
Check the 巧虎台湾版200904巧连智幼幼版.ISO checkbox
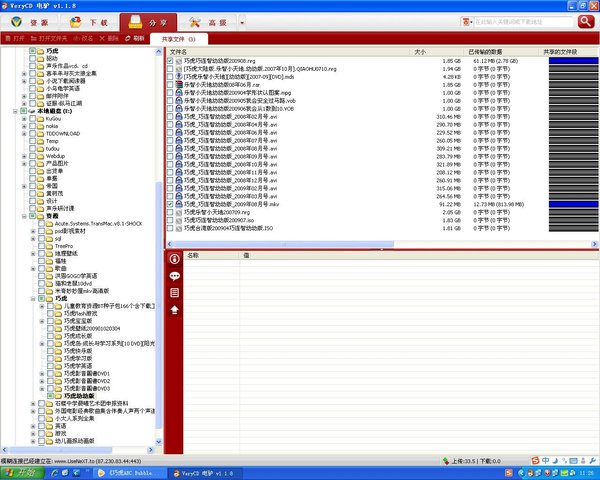pos(170,228)
